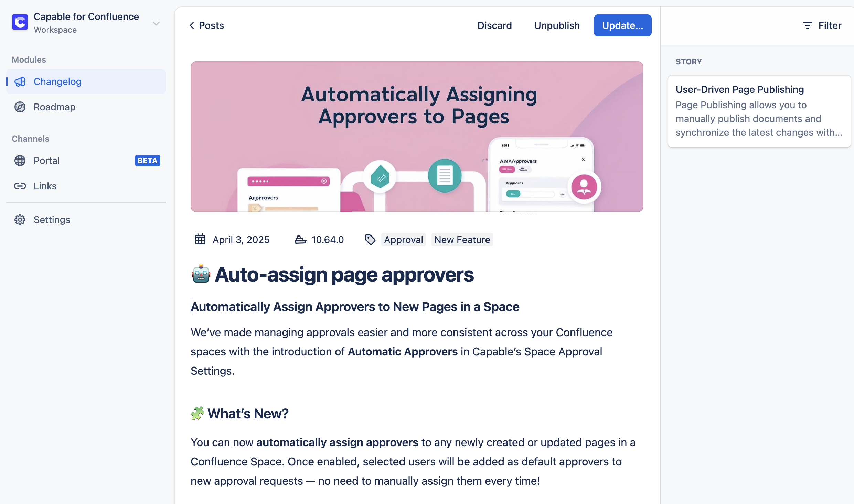The width and height of the screenshot is (854, 504).
Task: Click the Roadmap compass icon
Action: 20,107
